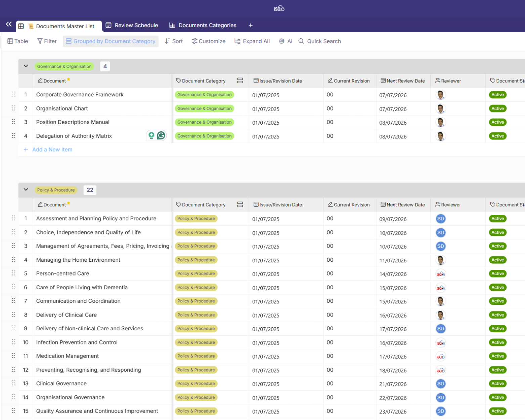Viewport: 525px width, 420px height.
Task: Click the lightbulb suggestion icon in Delegation row
Action: click(151, 135)
